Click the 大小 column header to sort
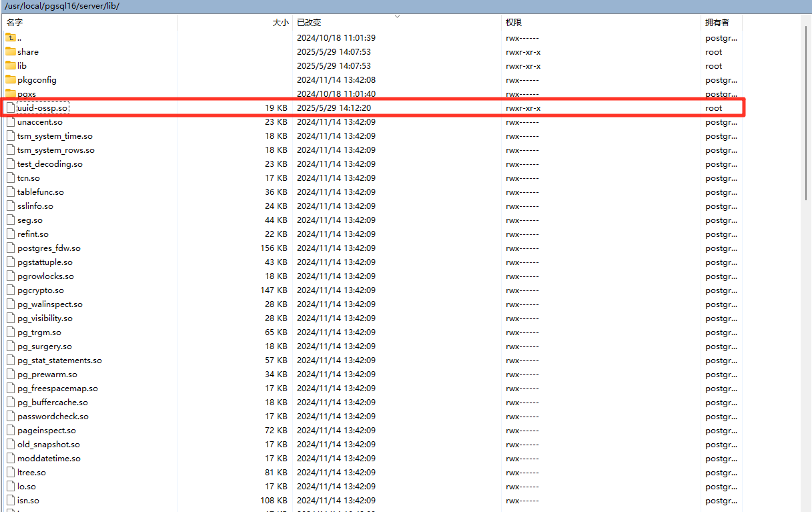The image size is (812, 512). point(280,22)
